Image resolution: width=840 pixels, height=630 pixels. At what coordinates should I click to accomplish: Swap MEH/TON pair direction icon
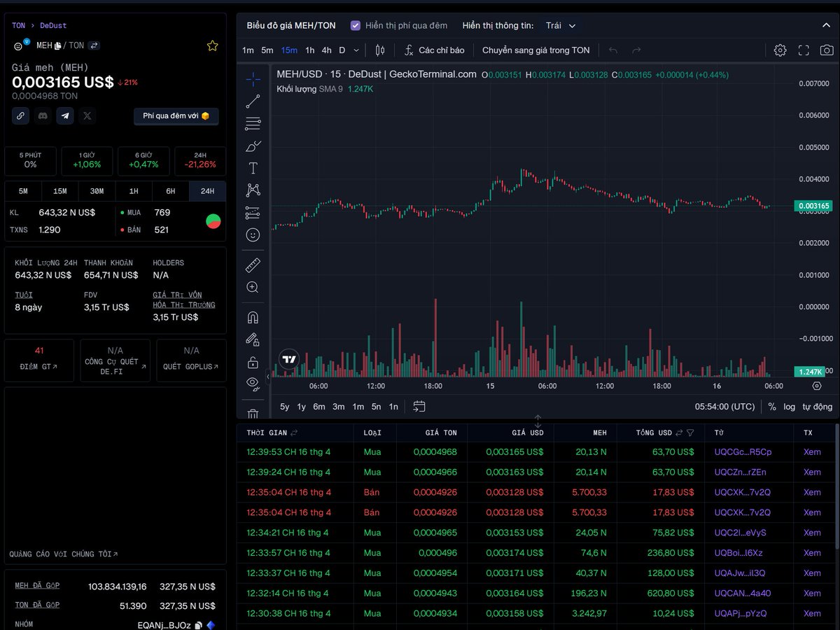click(94, 45)
